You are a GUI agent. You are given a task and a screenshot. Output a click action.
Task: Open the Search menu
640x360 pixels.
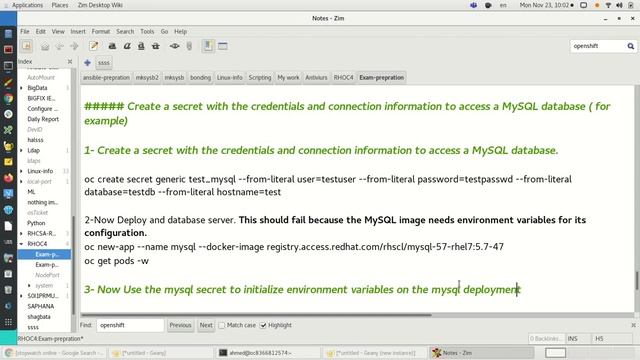tap(125, 31)
